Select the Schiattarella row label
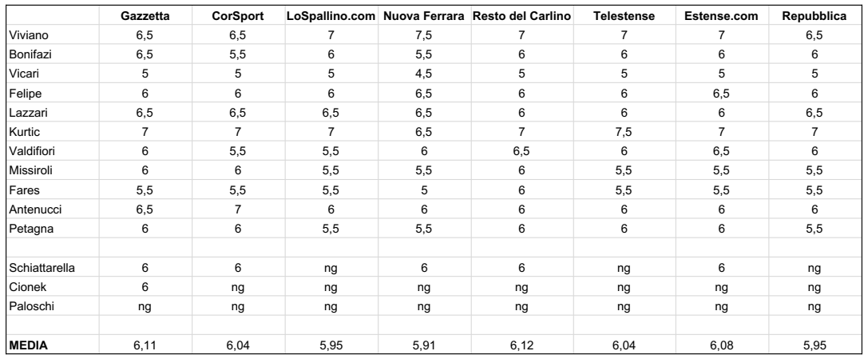 click(x=42, y=268)
